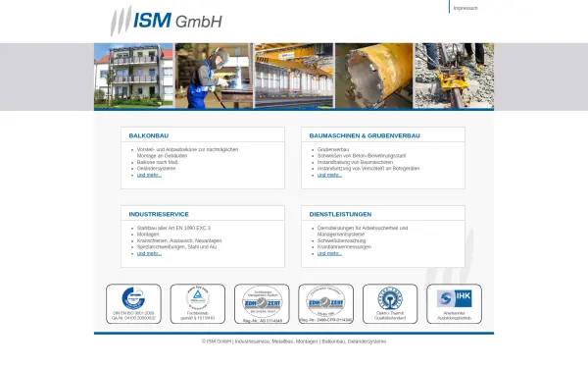588x368 pixels.
Task: Click the Fachbetrieb WHG certificate badge
Action: point(198,304)
